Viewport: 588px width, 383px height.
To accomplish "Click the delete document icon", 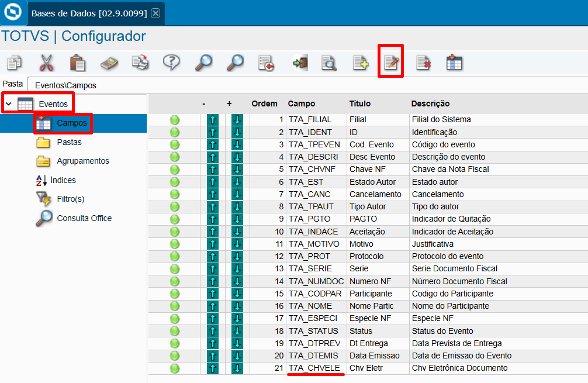I will tap(423, 63).
